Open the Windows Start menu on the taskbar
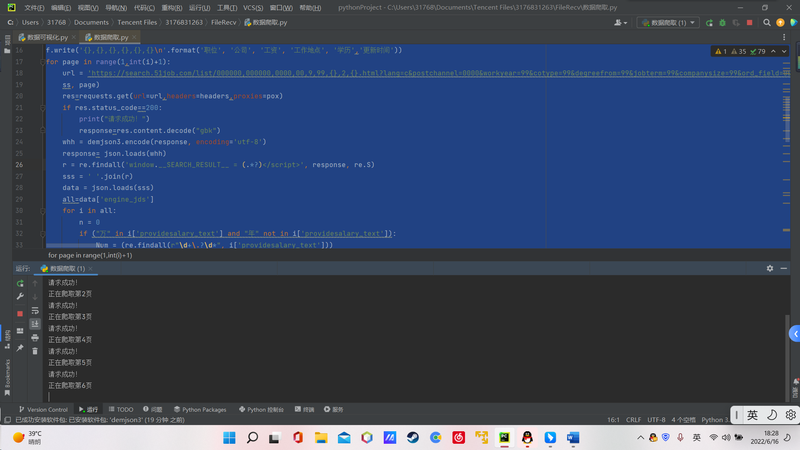800x450 pixels. 230,438
